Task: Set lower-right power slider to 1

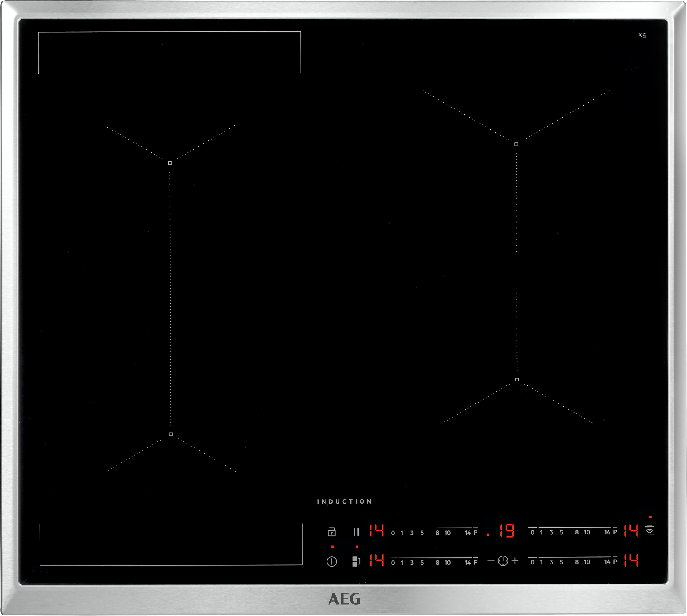Action: (x=541, y=562)
